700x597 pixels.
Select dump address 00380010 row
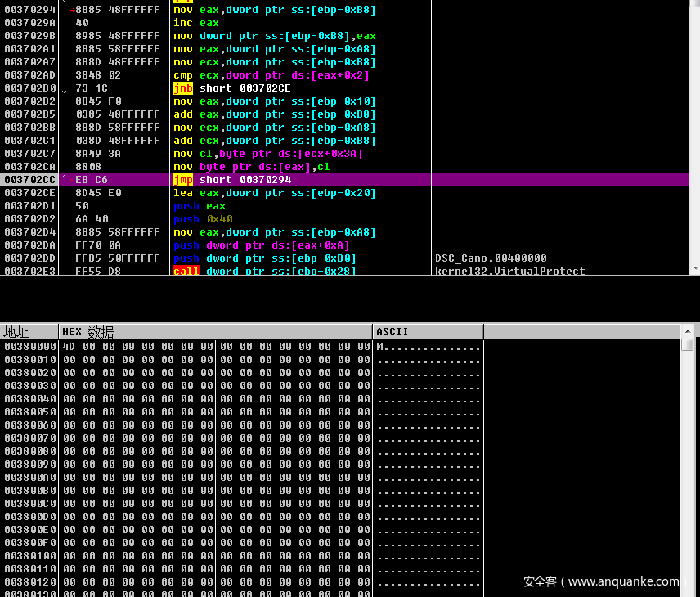(x=30, y=360)
